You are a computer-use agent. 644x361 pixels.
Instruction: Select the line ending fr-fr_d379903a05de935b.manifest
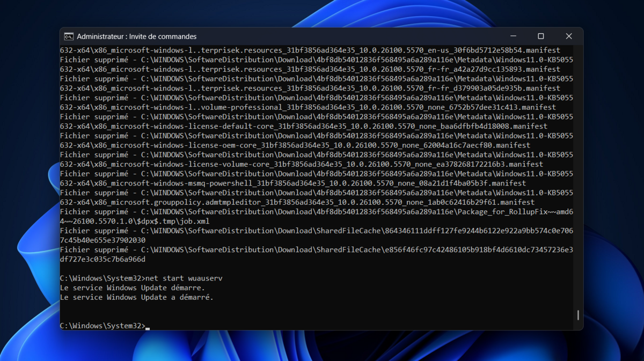[x=310, y=88]
